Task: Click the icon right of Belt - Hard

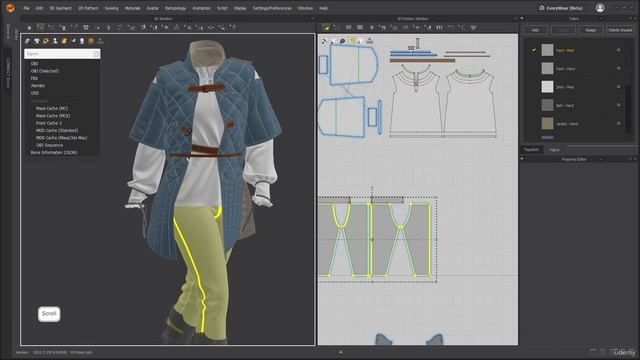Action: pyautogui.click(x=618, y=105)
